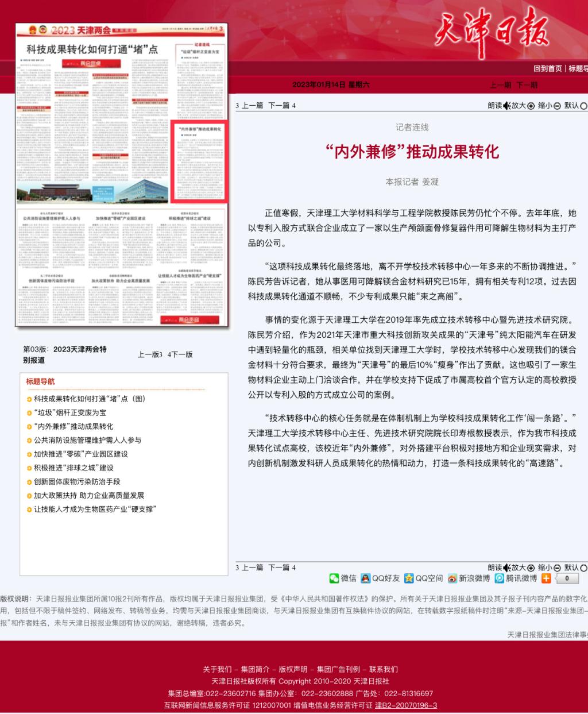
Task: Click the WeChat share icon
Action: click(334, 578)
